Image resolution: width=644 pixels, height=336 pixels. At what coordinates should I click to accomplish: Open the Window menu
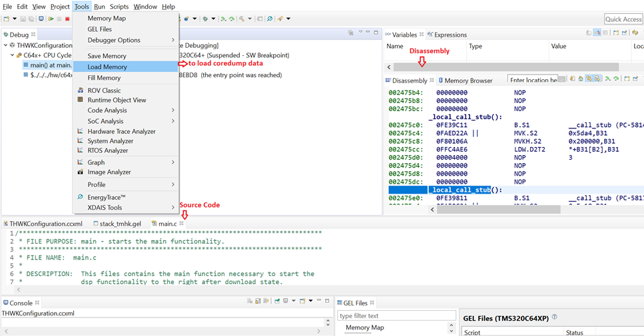[x=145, y=7]
